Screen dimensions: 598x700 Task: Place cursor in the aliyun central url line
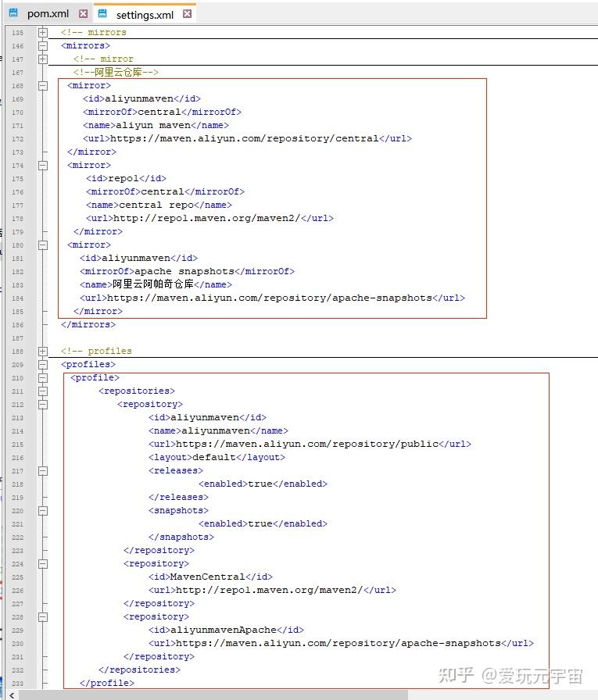[247, 139]
